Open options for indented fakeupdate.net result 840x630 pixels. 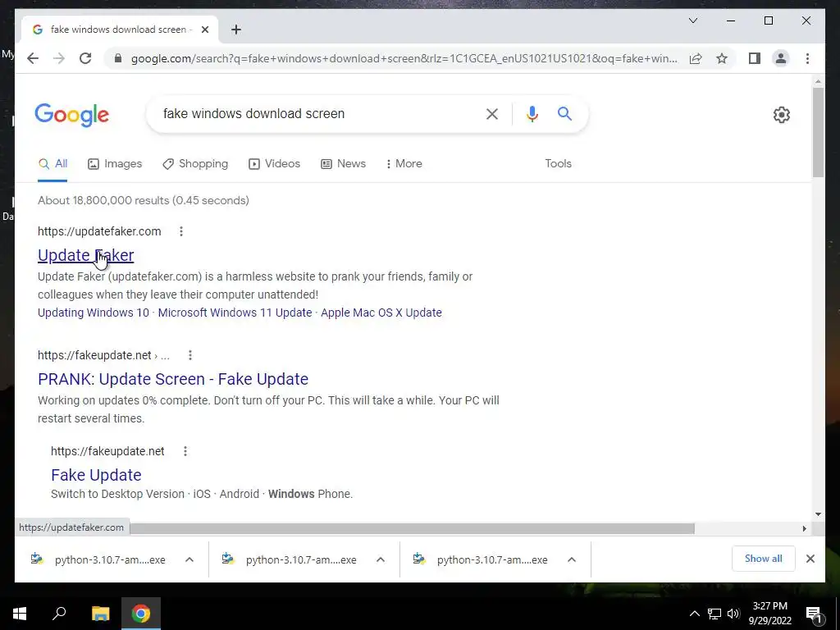[185, 452]
